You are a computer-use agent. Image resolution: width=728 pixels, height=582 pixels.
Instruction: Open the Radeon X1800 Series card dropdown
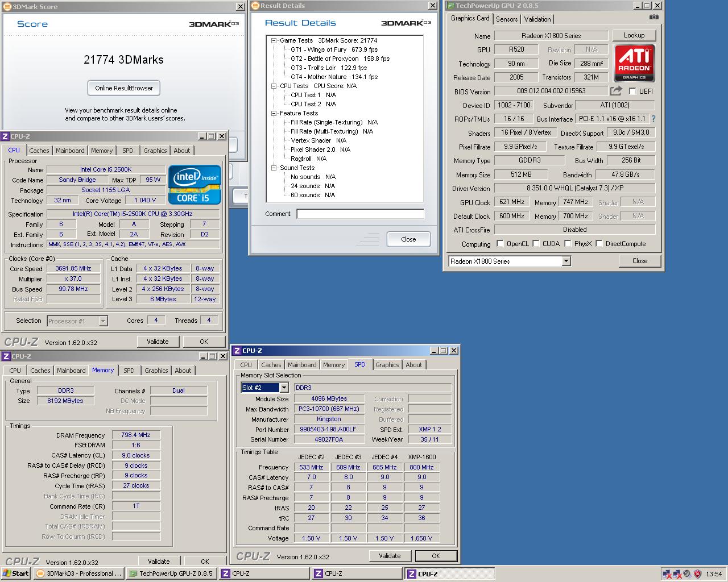[x=566, y=261]
